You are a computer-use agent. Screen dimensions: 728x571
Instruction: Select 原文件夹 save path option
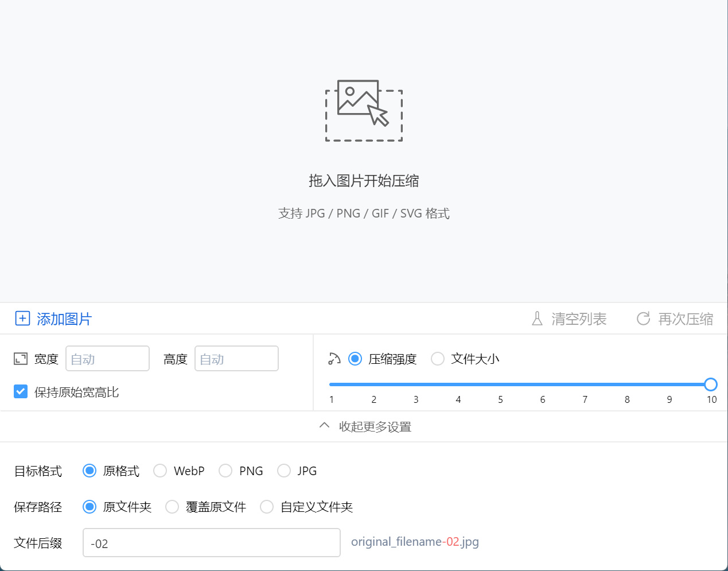click(x=89, y=507)
